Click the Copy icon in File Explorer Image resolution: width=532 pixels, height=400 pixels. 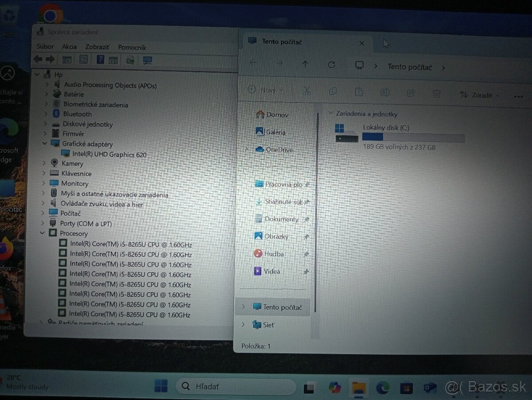333,90
